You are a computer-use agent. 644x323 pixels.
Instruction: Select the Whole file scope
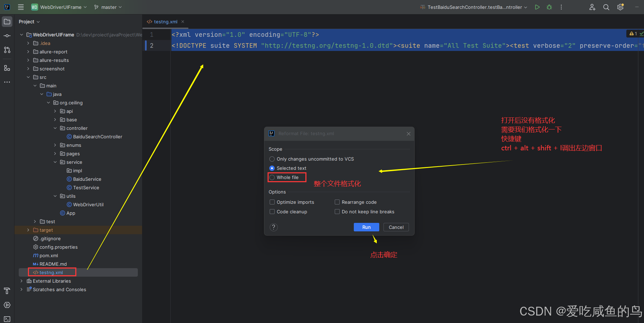[x=284, y=177]
